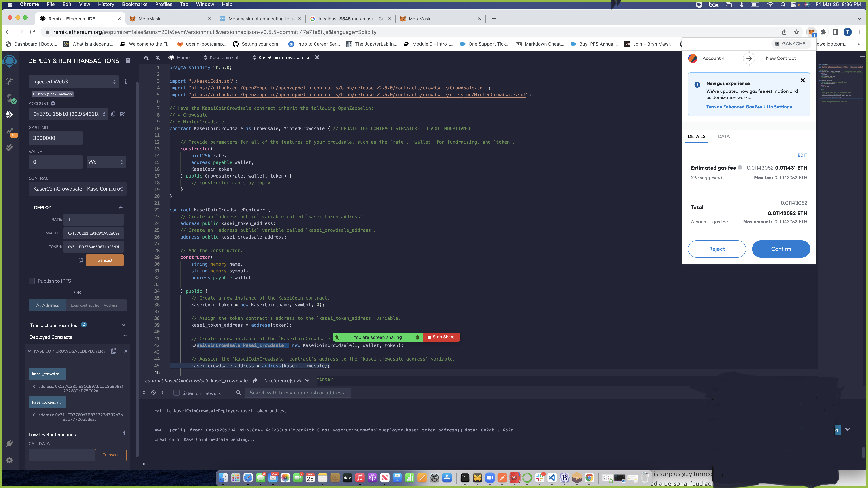The height and width of the screenshot is (488, 868).
Task: Click the sign message edit icon next to account
Action: pyautogui.click(x=122, y=114)
